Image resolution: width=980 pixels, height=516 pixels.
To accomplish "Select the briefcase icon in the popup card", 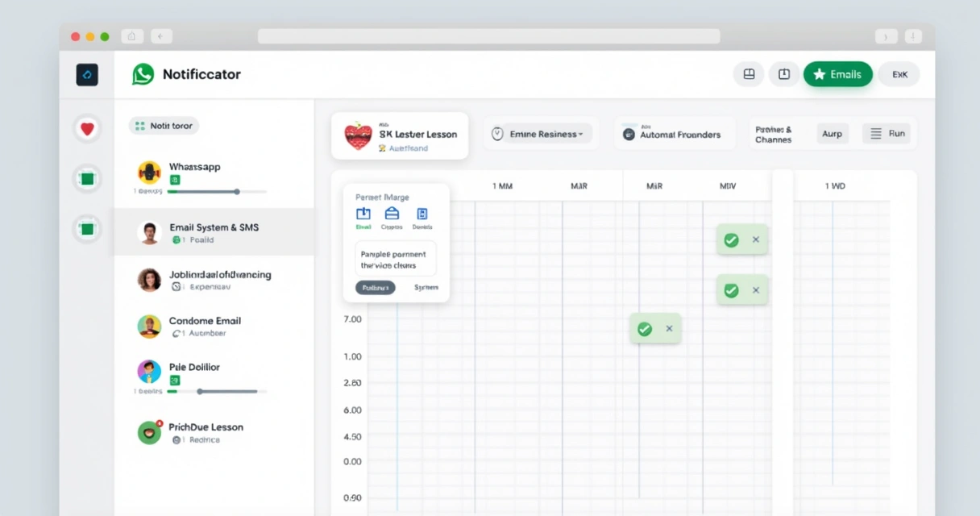I will pyautogui.click(x=392, y=214).
